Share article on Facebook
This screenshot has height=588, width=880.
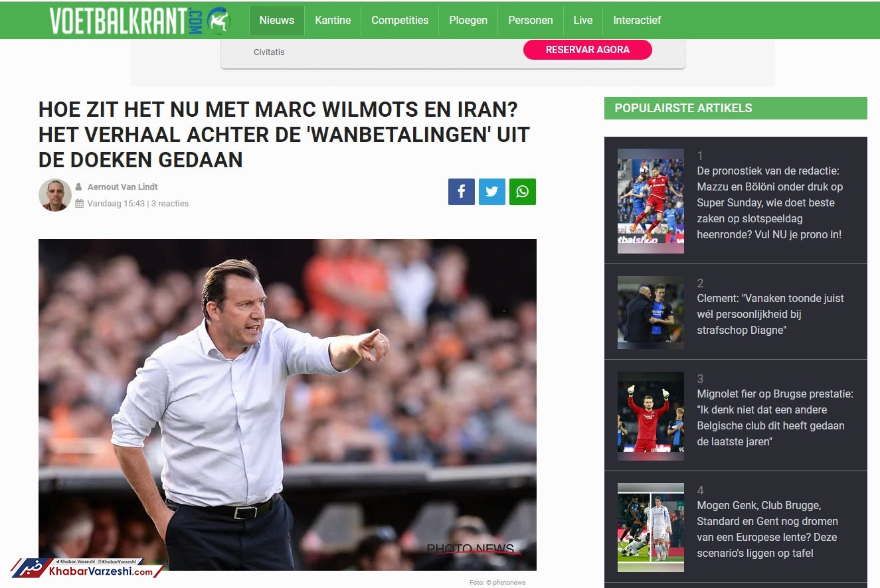[x=461, y=192]
